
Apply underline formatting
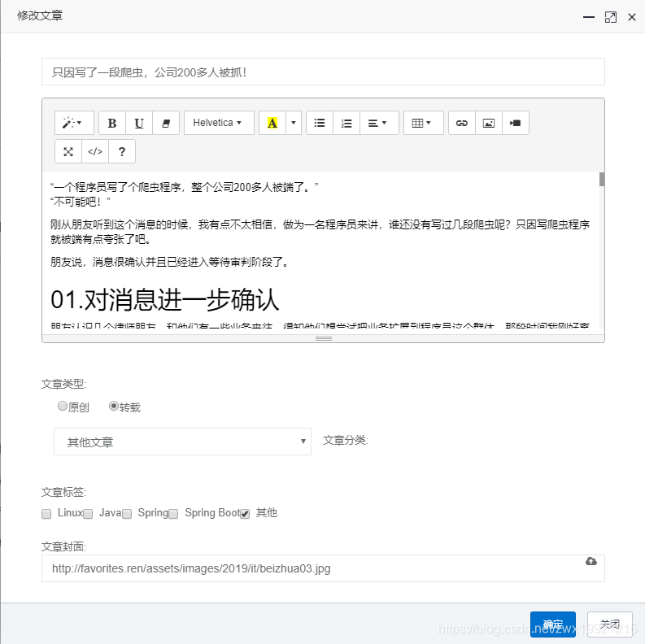(x=139, y=123)
